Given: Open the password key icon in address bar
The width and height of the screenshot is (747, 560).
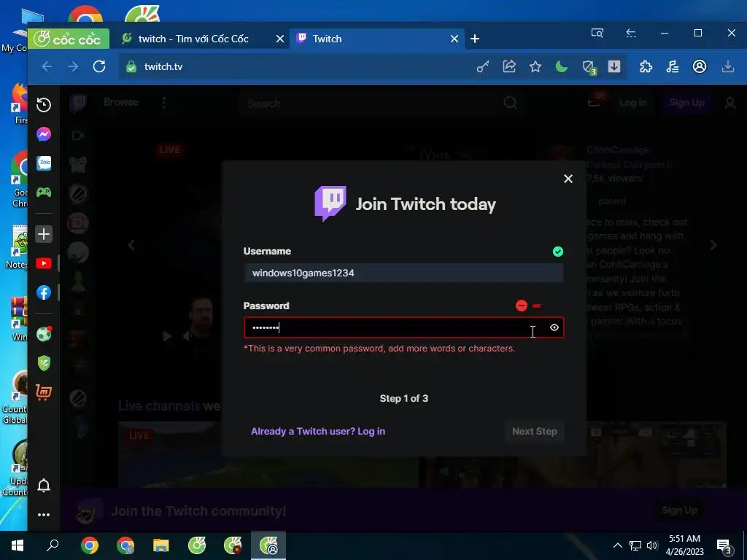Looking at the screenshot, I should (x=483, y=66).
